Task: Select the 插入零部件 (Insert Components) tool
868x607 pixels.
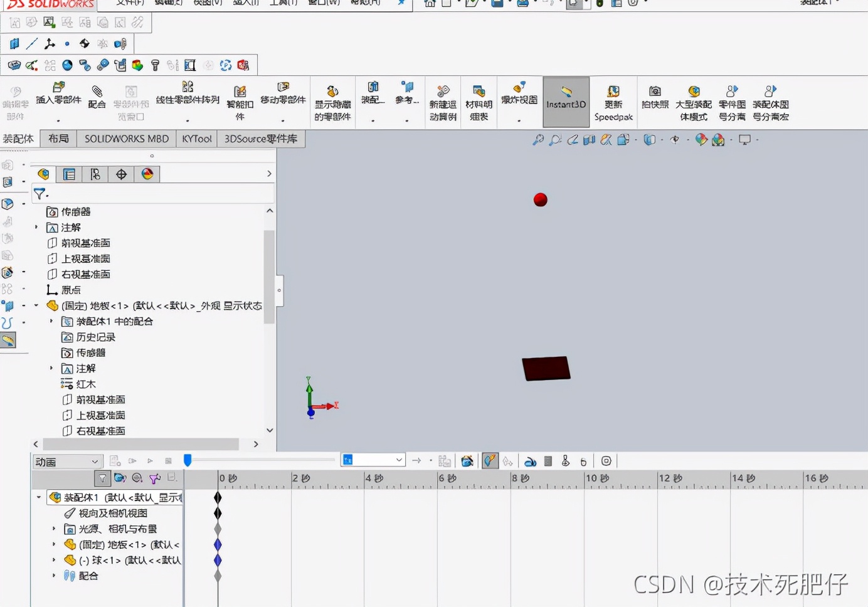Action: [x=59, y=100]
